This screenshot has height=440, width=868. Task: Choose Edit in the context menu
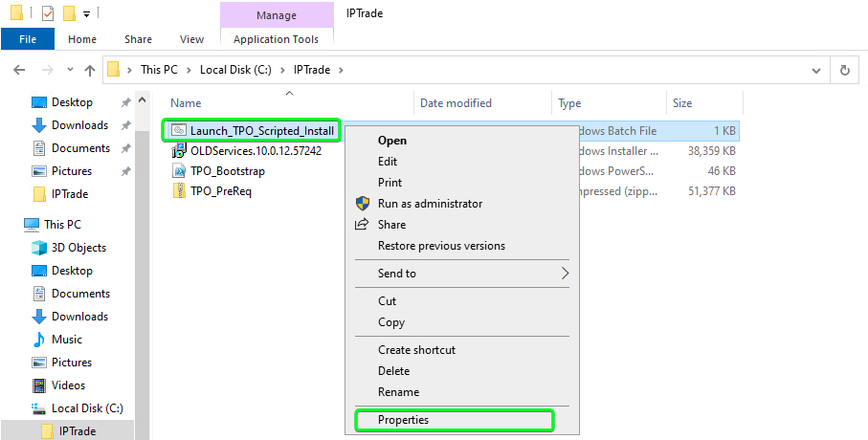pyautogui.click(x=388, y=162)
